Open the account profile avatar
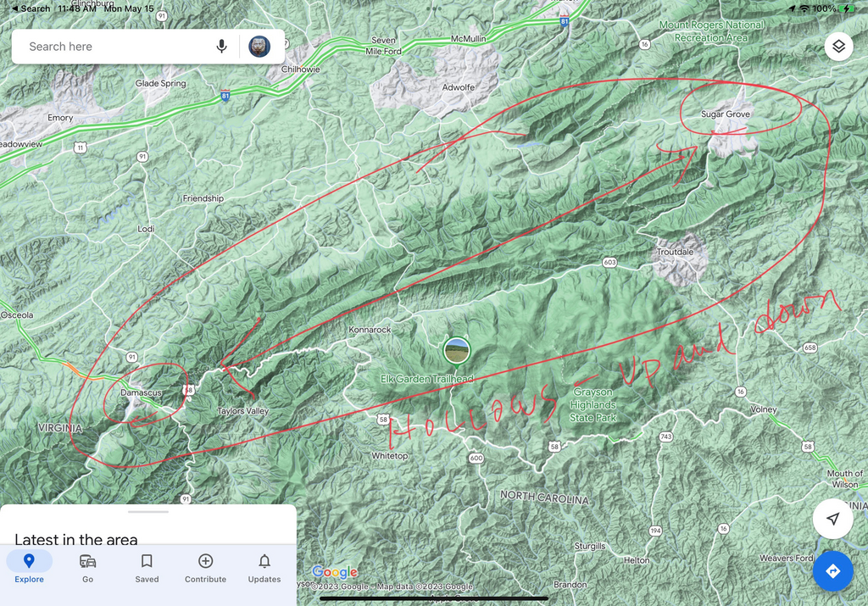The image size is (868, 606). pos(259,47)
